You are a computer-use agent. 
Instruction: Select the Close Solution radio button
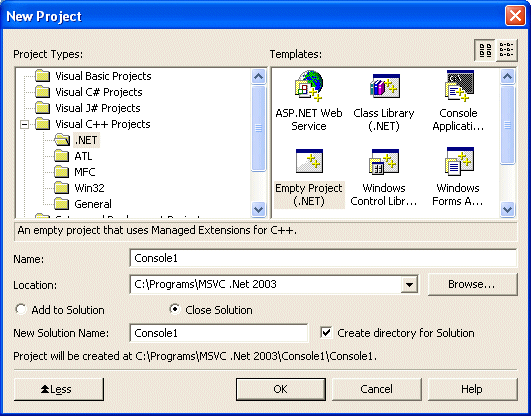click(x=175, y=309)
